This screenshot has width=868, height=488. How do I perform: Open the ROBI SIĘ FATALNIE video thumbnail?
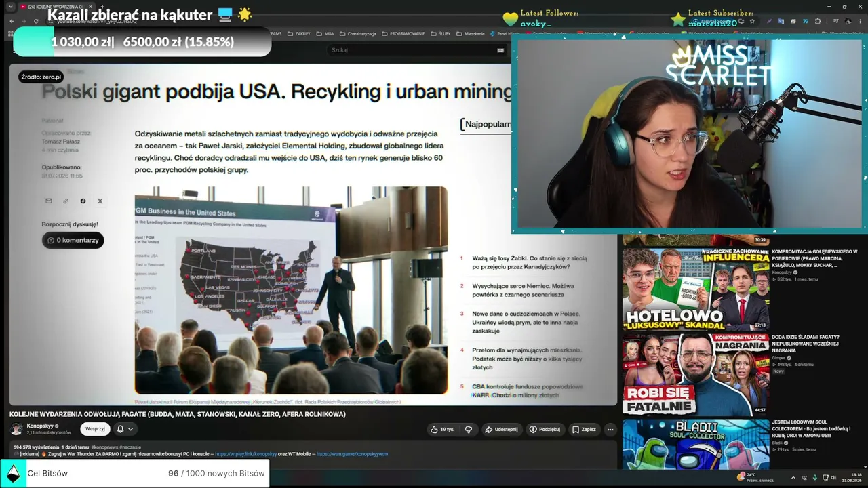696,374
